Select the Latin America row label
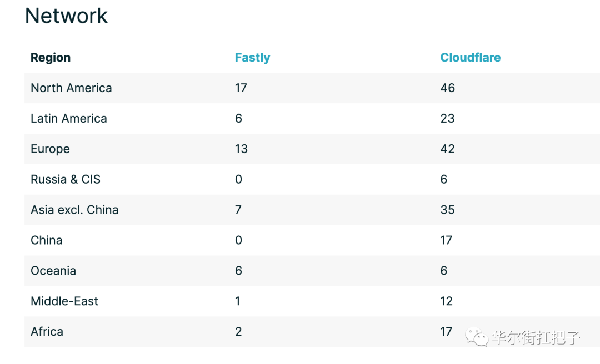The height and width of the screenshot is (364, 600). point(69,119)
